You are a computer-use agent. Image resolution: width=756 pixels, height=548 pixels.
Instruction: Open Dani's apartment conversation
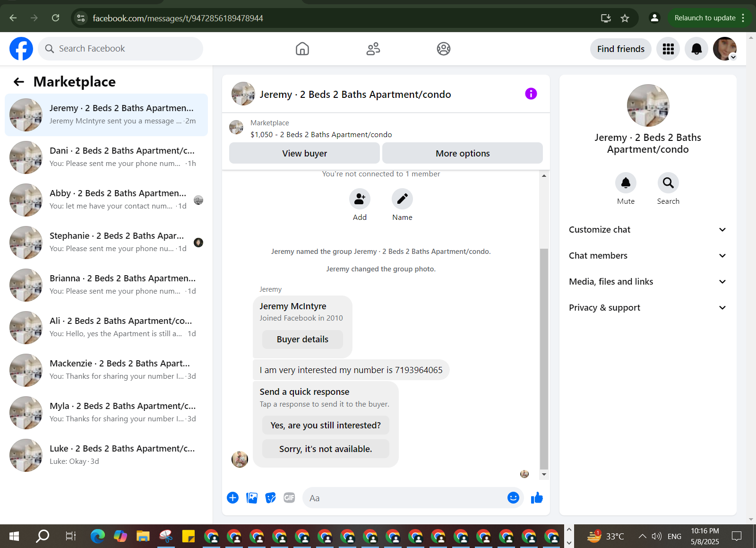(x=106, y=157)
